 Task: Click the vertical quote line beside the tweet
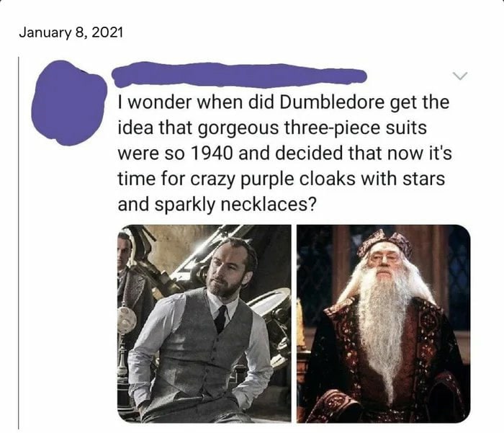click(x=18, y=243)
